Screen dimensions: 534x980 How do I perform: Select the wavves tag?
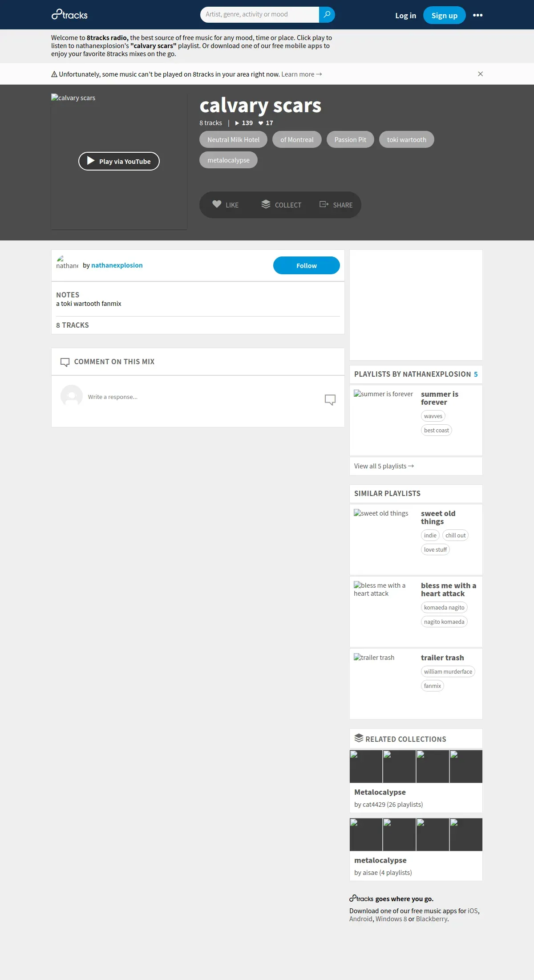pyautogui.click(x=433, y=416)
